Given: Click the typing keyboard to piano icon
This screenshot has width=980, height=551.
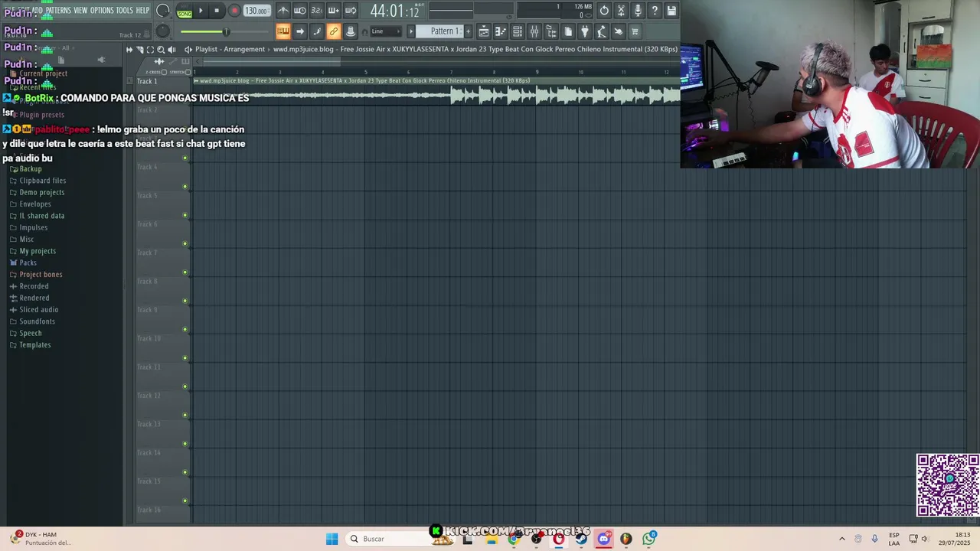Looking at the screenshot, I should (x=283, y=31).
